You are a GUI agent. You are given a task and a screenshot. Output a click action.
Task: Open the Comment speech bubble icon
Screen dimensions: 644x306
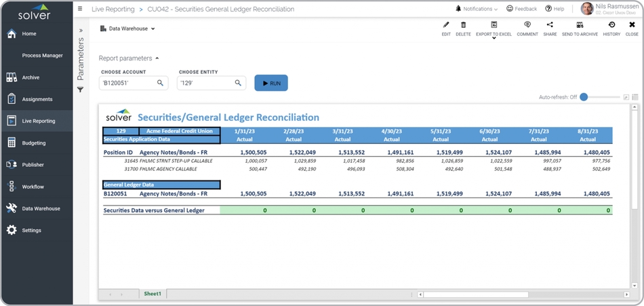tap(527, 26)
